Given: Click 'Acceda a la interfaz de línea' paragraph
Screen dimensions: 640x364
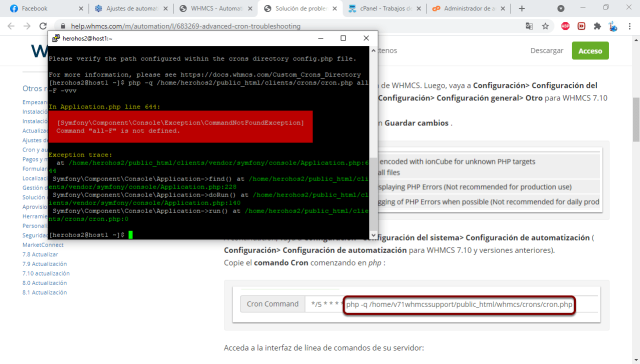Looking at the screenshot, I should click(324, 348).
